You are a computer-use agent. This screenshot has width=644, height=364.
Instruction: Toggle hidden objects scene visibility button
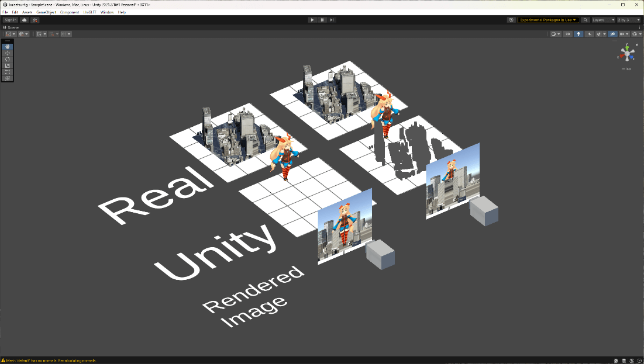(613, 34)
